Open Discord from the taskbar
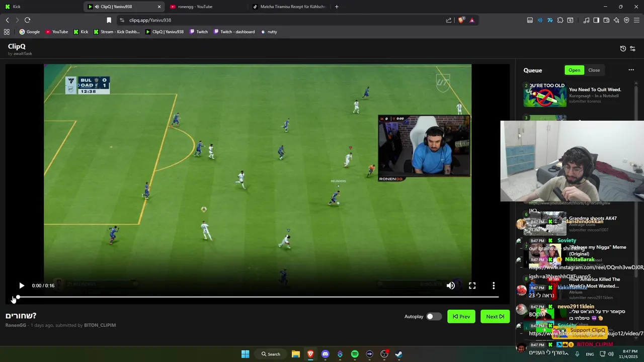 click(x=325, y=354)
